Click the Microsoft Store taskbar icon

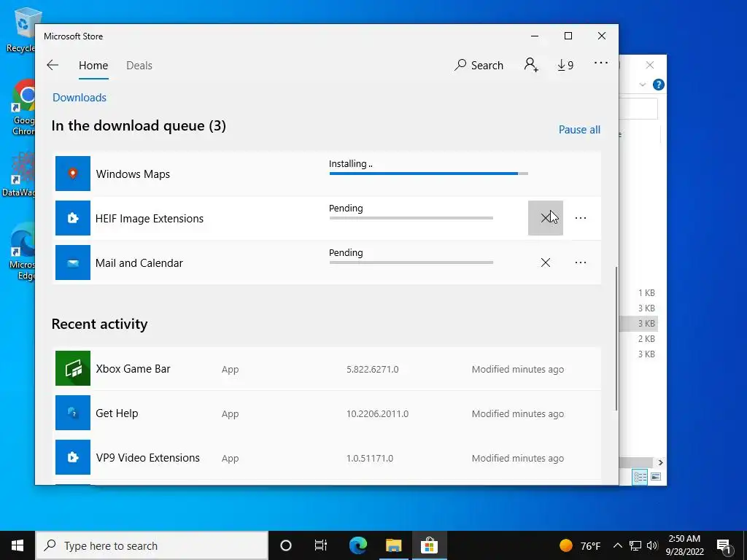tap(429, 545)
